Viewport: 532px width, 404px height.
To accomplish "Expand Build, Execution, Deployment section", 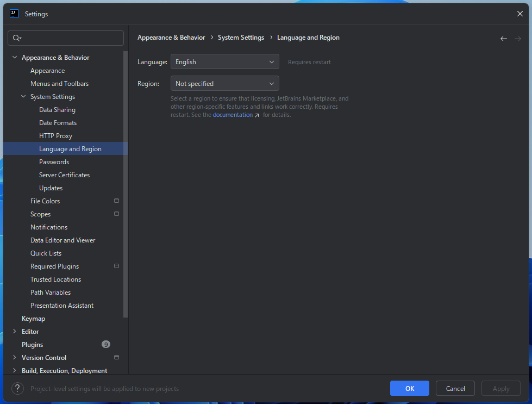I will [x=15, y=371].
